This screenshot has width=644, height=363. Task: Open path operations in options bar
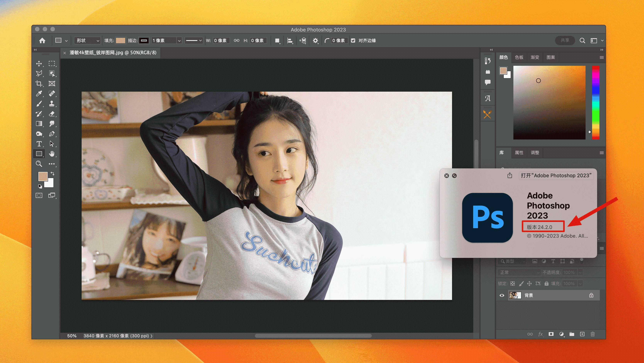(277, 41)
